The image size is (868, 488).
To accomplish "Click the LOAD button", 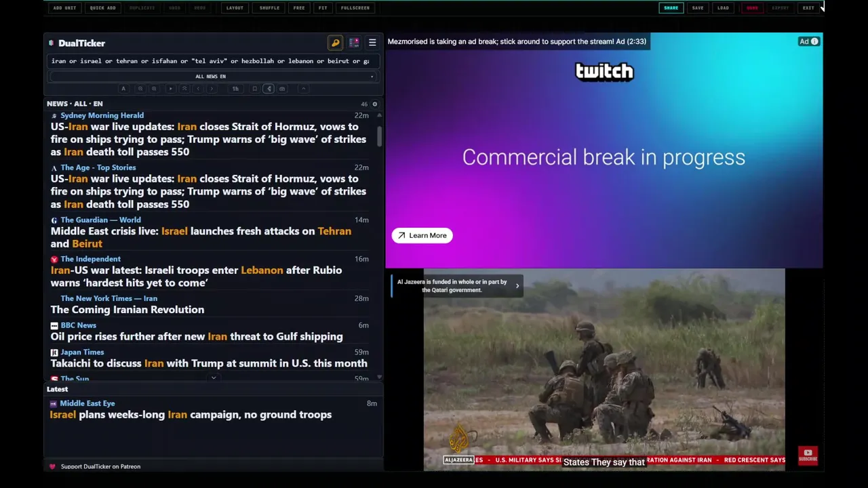I will point(723,8).
